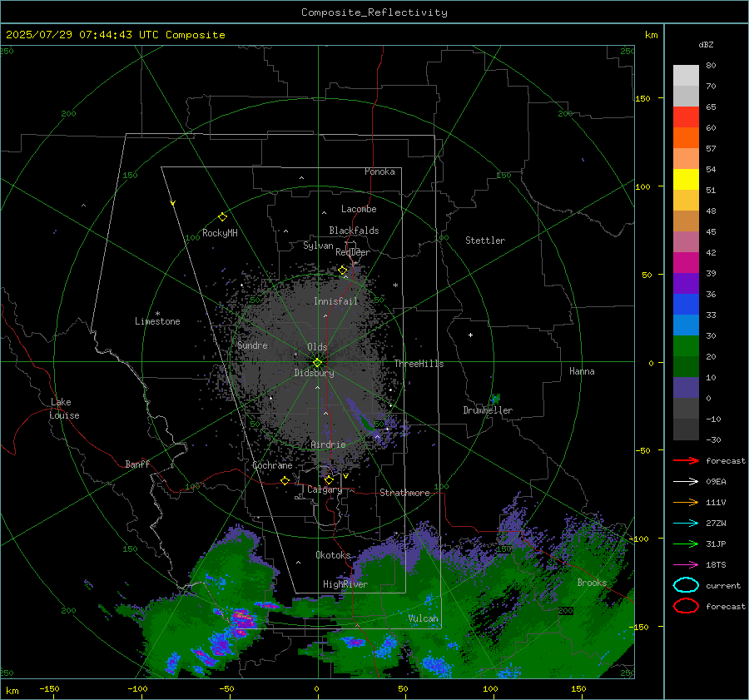Image resolution: width=749 pixels, height=700 pixels.
Task: Click the Sylvan label
Action: 318,246
